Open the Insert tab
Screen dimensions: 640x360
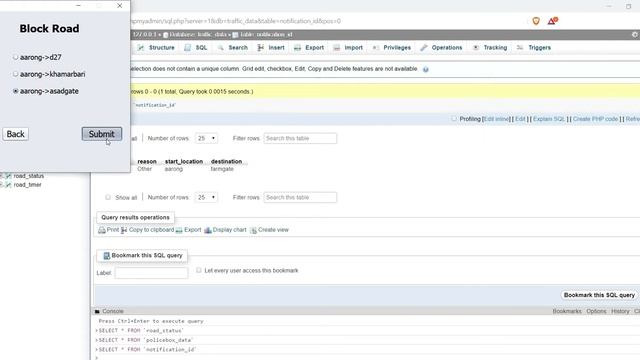pos(271,48)
